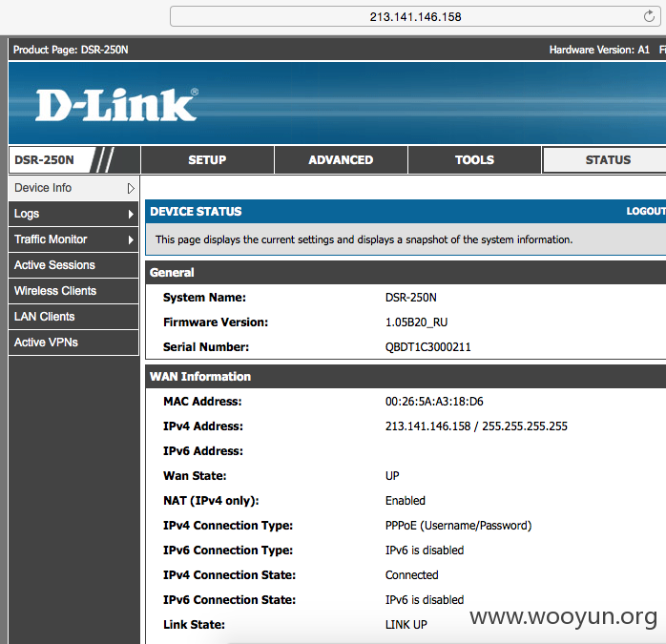Viewport: 666px width, 644px height.
Task: Click PPPoE (Username/Password) connection type value
Action: pos(458,526)
